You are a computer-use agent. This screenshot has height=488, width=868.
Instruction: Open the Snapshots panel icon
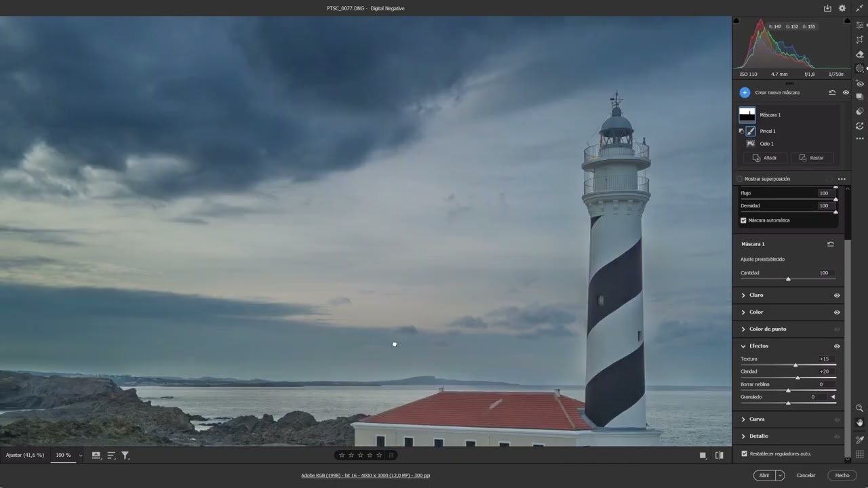[860, 96]
